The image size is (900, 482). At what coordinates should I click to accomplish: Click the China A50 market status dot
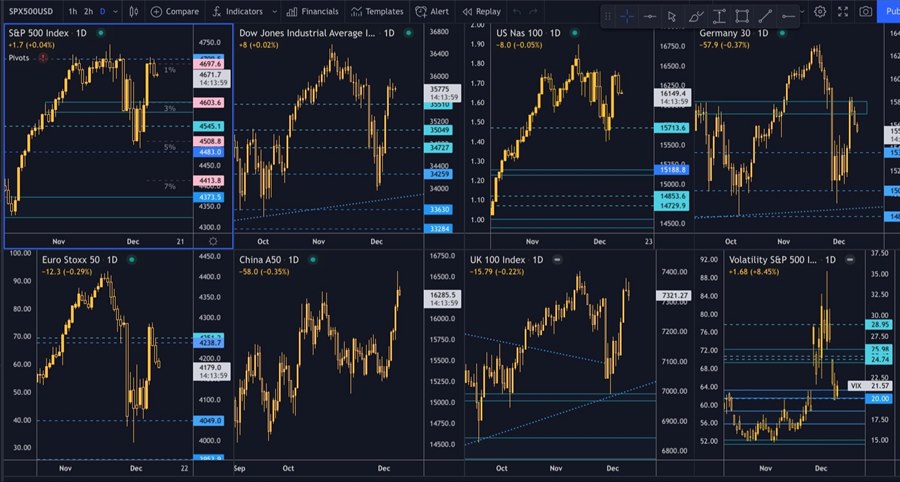click(x=313, y=260)
